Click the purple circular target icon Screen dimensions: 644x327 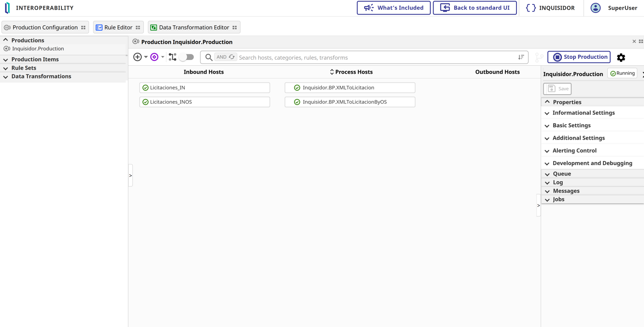pos(154,57)
